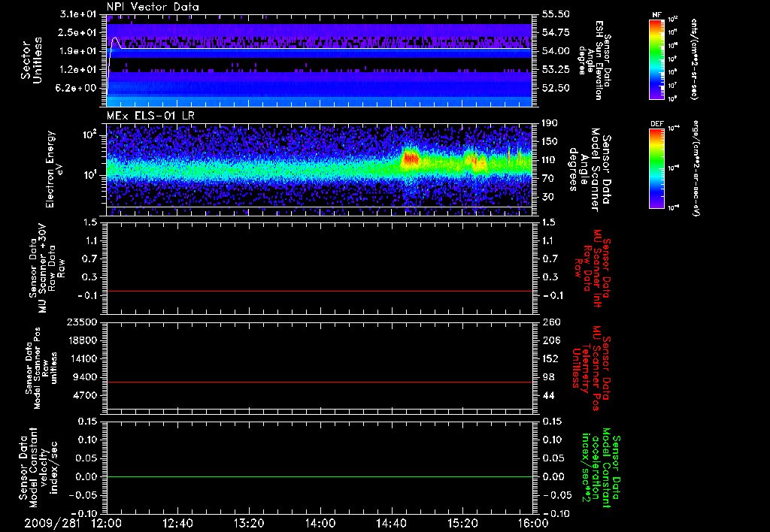Click the NF color scale bar
Viewport: 770px width, 532px height.
click(x=656, y=59)
